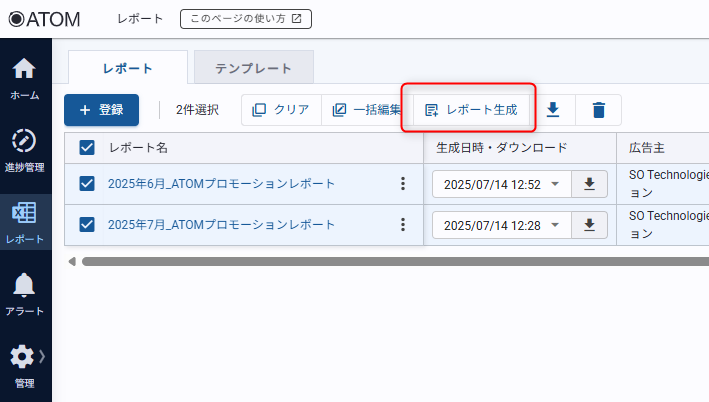Click the レポート生成 button

click(471, 110)
